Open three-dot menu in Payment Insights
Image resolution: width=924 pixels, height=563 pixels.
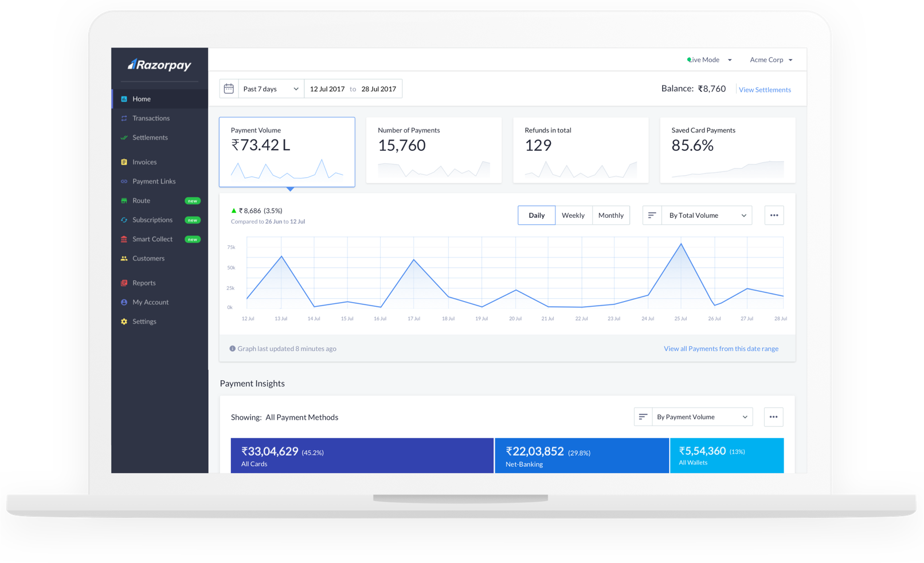pos(773,417)
